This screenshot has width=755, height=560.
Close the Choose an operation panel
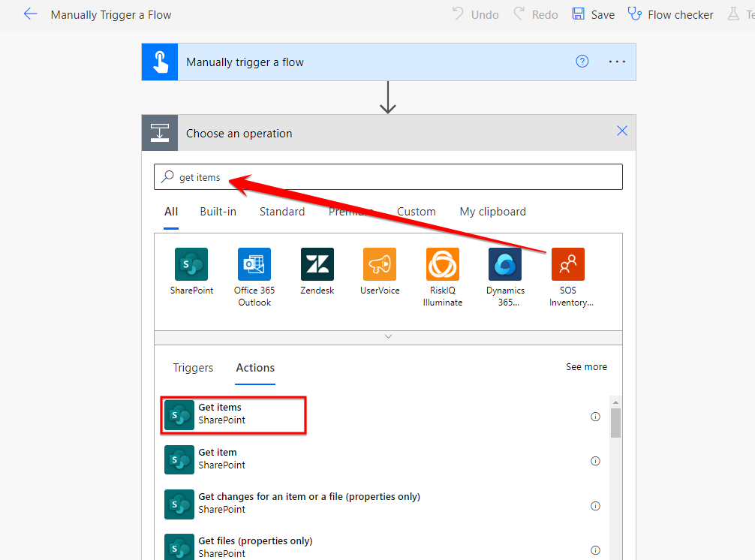tap(622, 131)
